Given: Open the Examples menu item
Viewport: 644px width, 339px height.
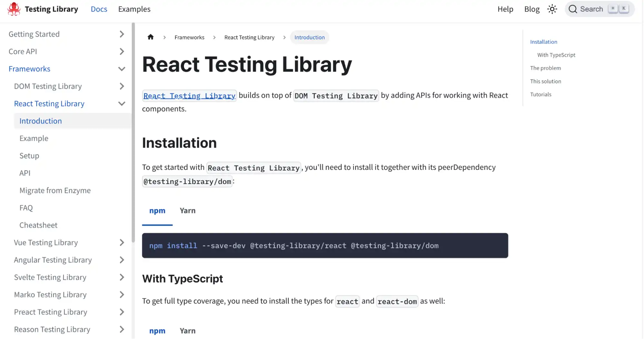Looking at the screenshot, I should [x=134, y=9].
